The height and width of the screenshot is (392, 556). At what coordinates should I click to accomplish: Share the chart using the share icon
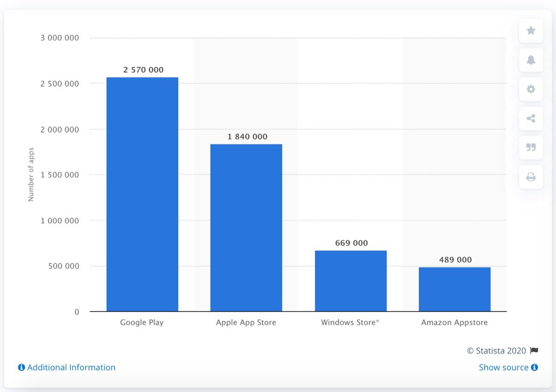[531, 118]
